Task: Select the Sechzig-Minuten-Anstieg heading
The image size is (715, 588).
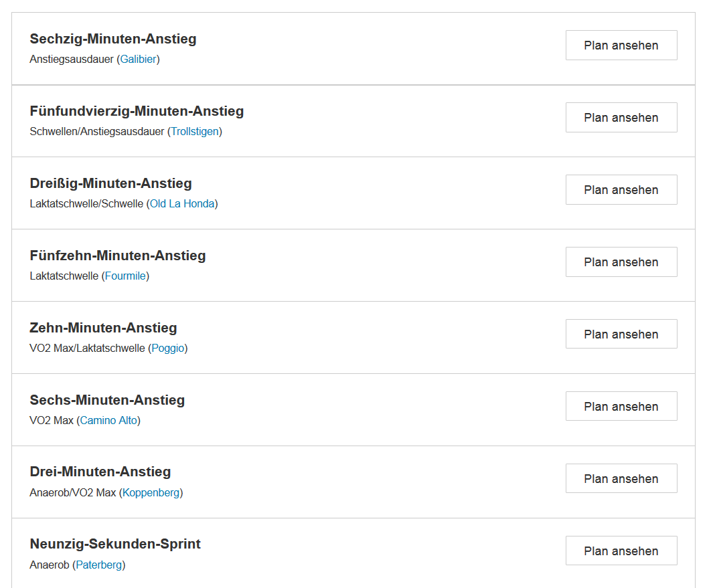Action: [113, 39]
